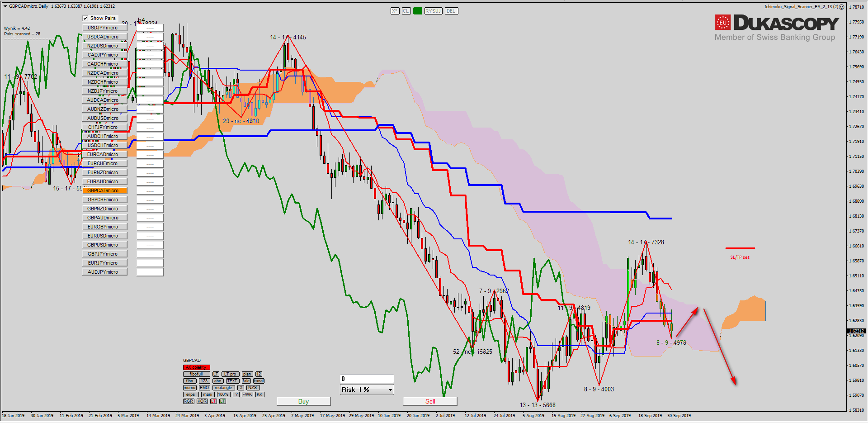
Task: Click the X* button in top toolbar
Action: [395, 11]
